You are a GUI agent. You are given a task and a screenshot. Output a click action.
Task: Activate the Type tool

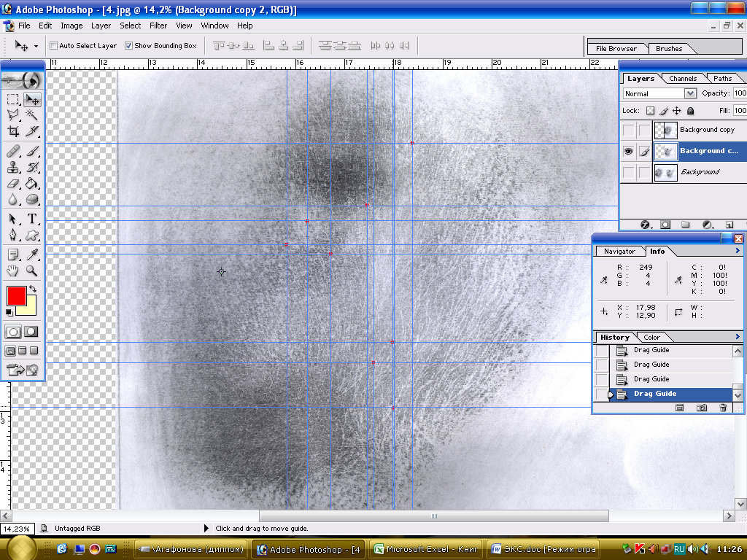(32, 219)
